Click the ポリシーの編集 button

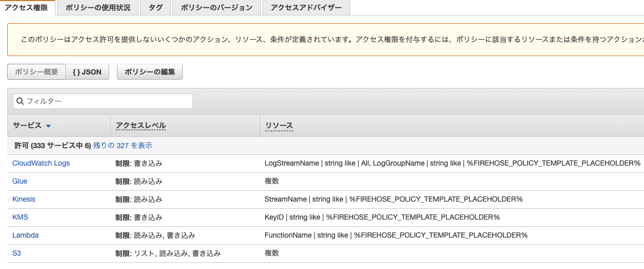pos(150,72)
